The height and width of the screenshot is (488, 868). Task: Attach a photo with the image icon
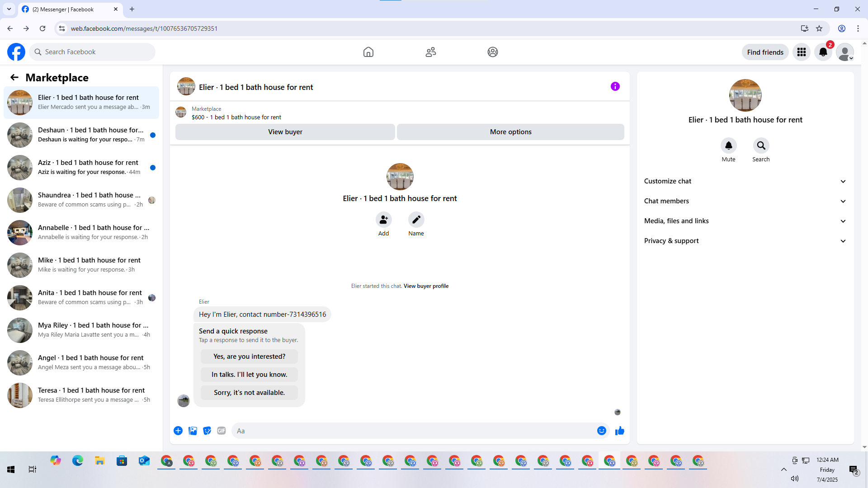[x=193, y=431]
